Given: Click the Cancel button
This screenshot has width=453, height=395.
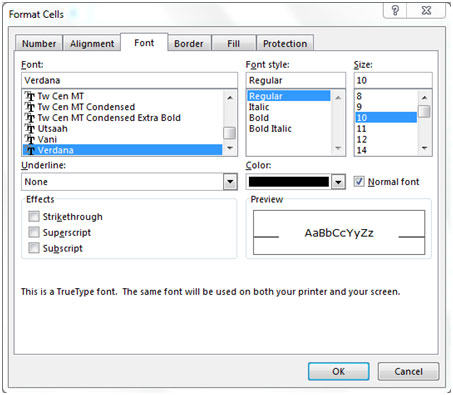Looking at the screenshot, I should coord(408,371).
